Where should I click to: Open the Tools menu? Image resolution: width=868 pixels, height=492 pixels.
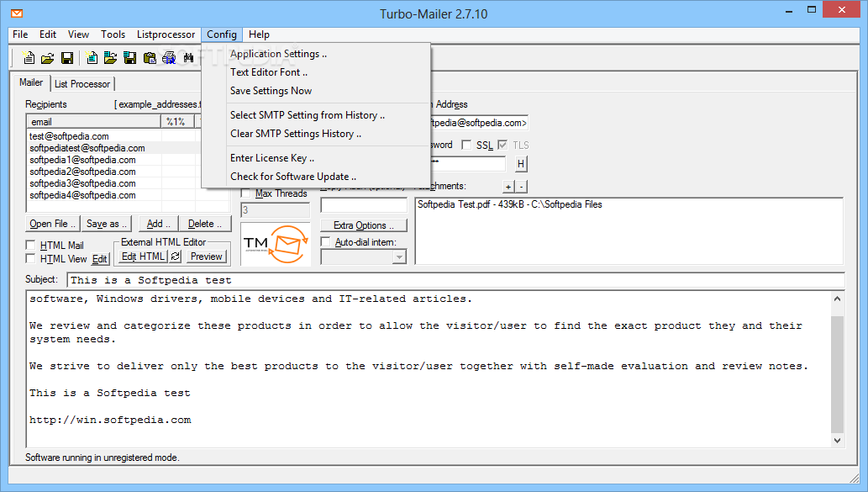point(113,34)
